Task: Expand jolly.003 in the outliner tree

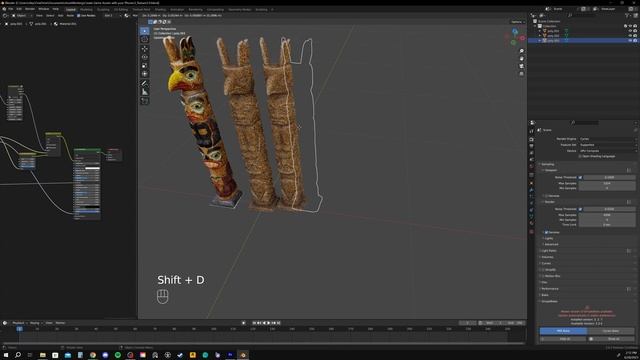Action: point(540,40)
